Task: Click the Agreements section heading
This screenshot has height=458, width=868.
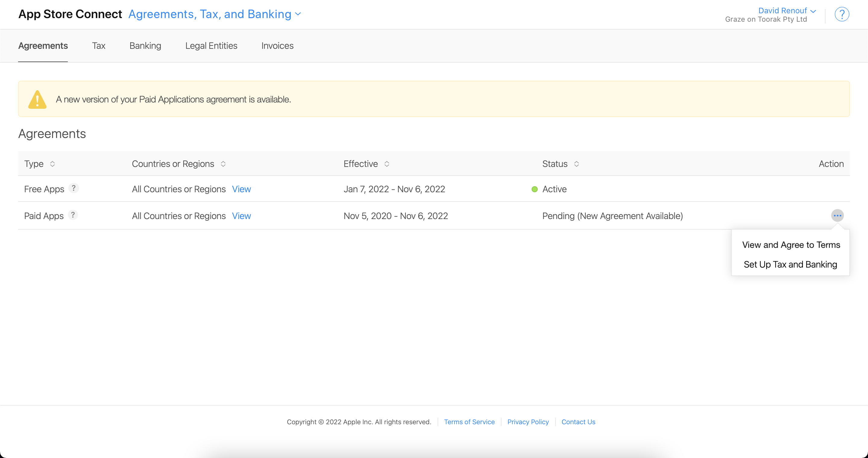Action: [52, 134]
